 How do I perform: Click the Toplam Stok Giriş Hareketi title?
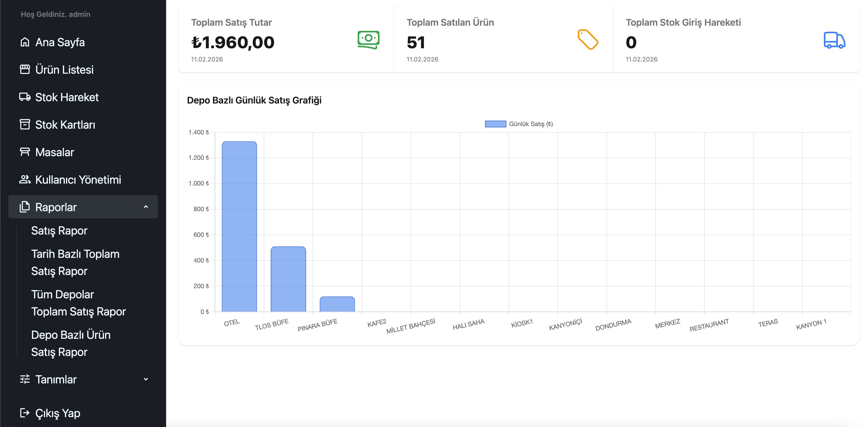[683, 22]
